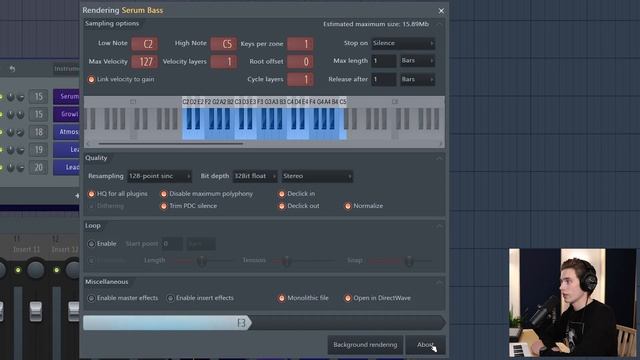Screen dimensions: 640x360
Task: Select the Serum channel button
Action: [x=67, y=97]
